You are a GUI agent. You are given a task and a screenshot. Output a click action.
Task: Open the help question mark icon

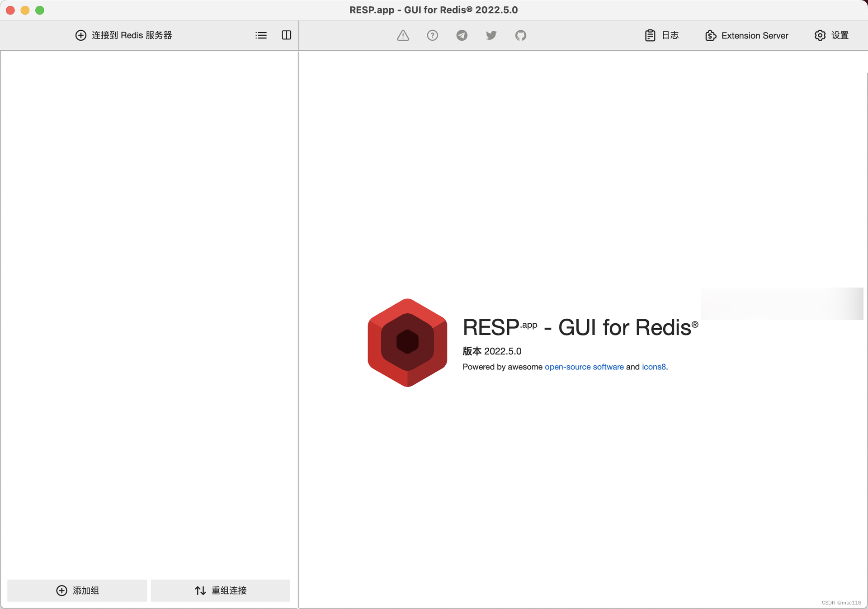[432, 35]
